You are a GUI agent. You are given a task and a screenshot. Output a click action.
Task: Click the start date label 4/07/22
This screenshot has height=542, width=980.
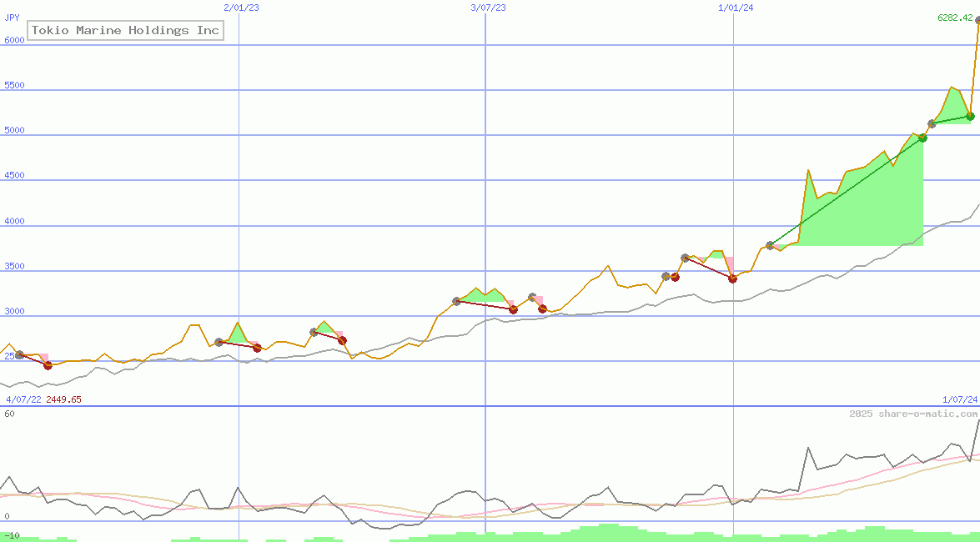click(23, 399)
